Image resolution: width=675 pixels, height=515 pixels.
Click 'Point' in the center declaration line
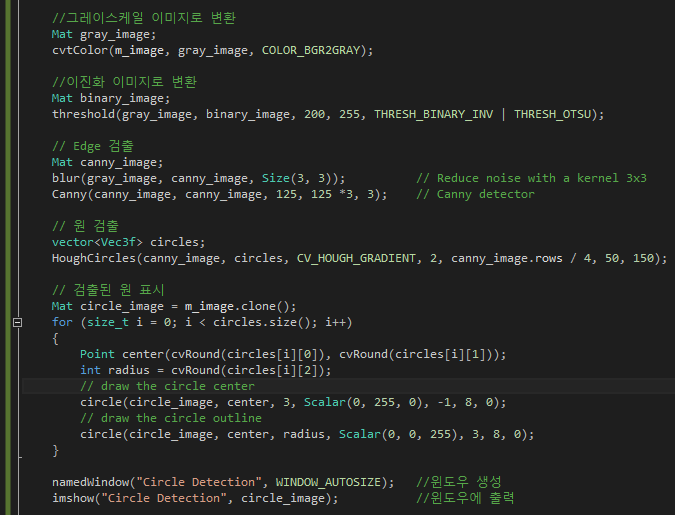(x=97, y=354)
